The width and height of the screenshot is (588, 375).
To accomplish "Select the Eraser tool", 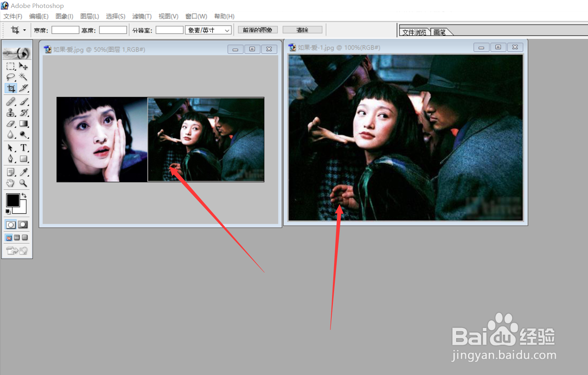I will pos(11,124).
